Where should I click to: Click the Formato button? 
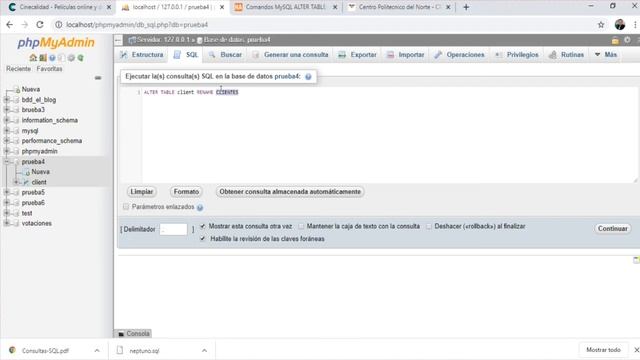[x=186, y=192]
